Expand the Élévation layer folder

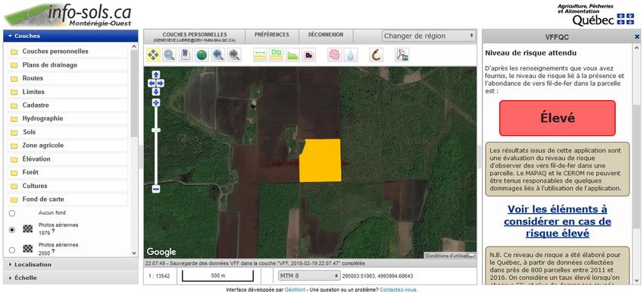coord(67,159)
